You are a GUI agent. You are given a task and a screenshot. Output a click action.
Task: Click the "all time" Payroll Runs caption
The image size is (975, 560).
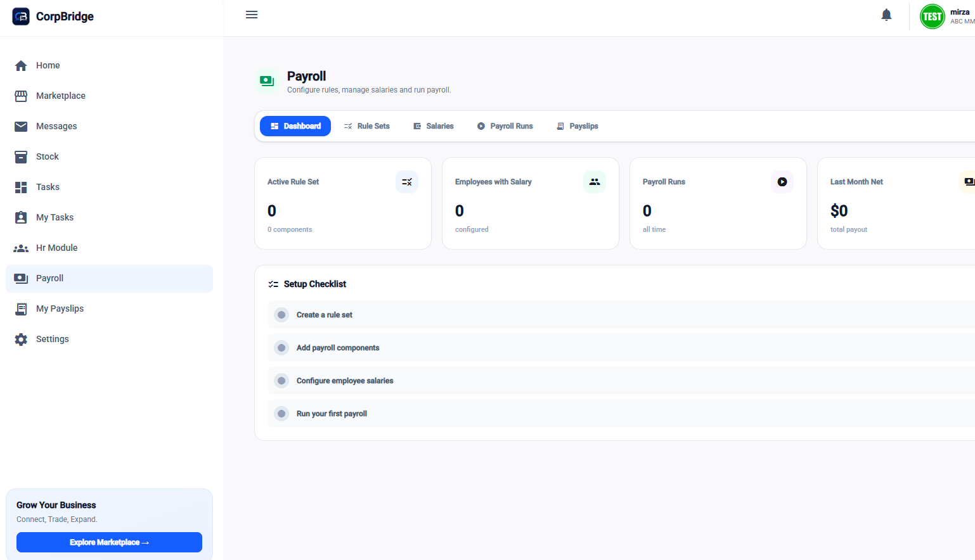coord(654,229)
